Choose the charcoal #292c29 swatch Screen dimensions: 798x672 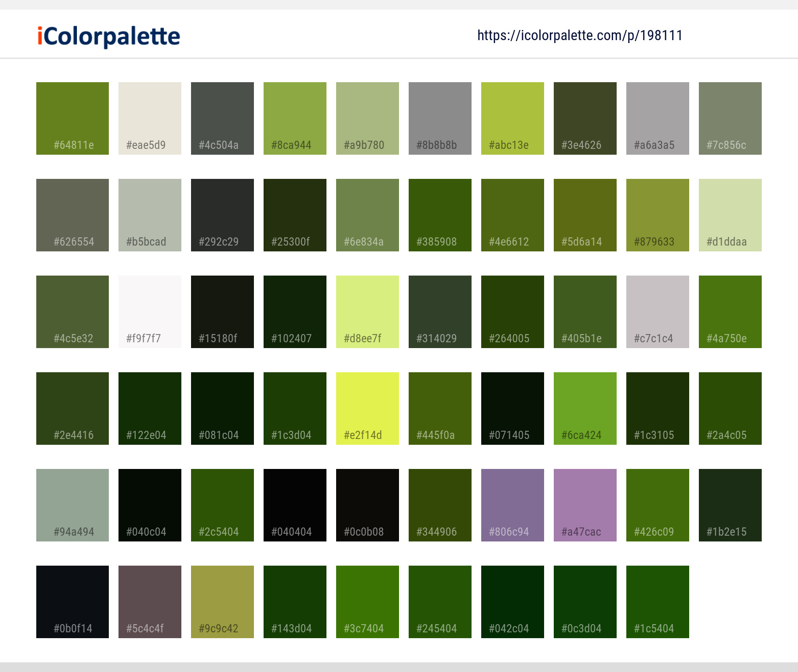coord(222,215)
